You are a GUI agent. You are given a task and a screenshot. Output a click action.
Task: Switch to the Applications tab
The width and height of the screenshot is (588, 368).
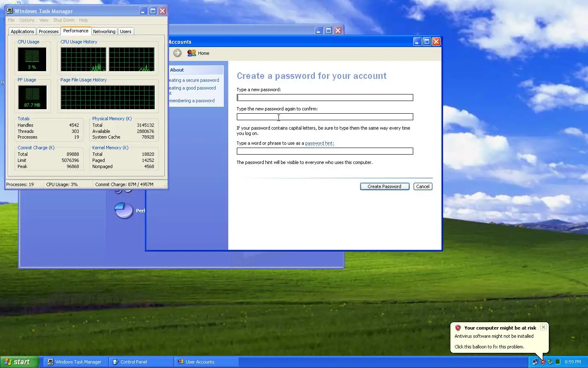click(x=22, y=31)
